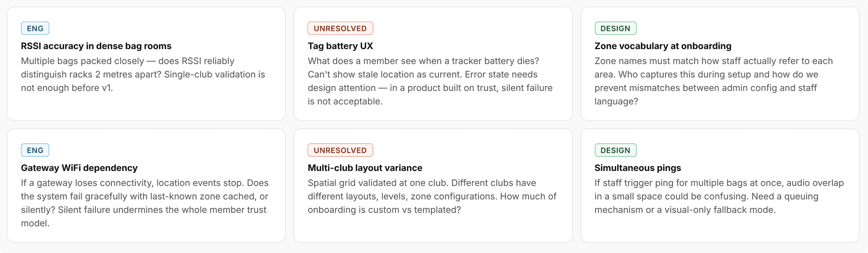Click the ENG tag on Gateway WiFi card

tap(35, 150)
